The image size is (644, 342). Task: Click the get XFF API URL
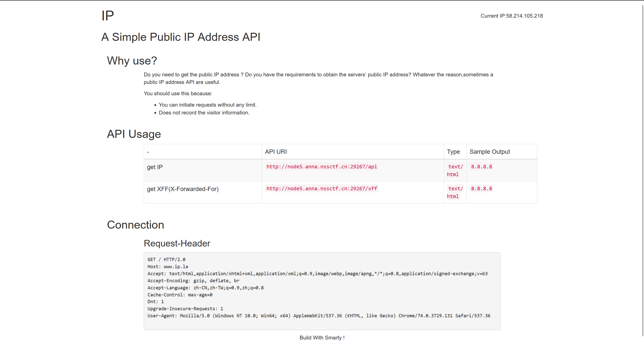tap(321, 189)
